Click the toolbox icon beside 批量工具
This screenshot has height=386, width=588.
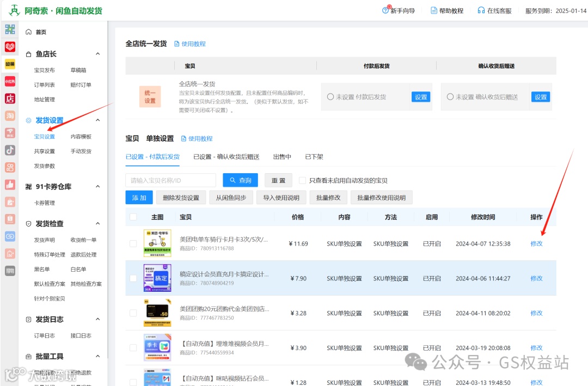point(28,357)
